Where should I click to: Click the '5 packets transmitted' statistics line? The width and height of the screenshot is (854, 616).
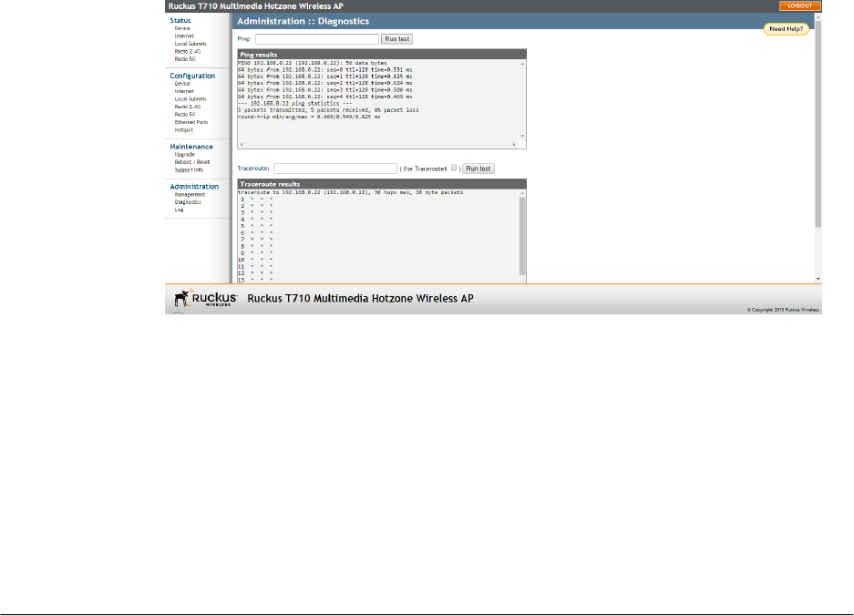pos(328,110)
